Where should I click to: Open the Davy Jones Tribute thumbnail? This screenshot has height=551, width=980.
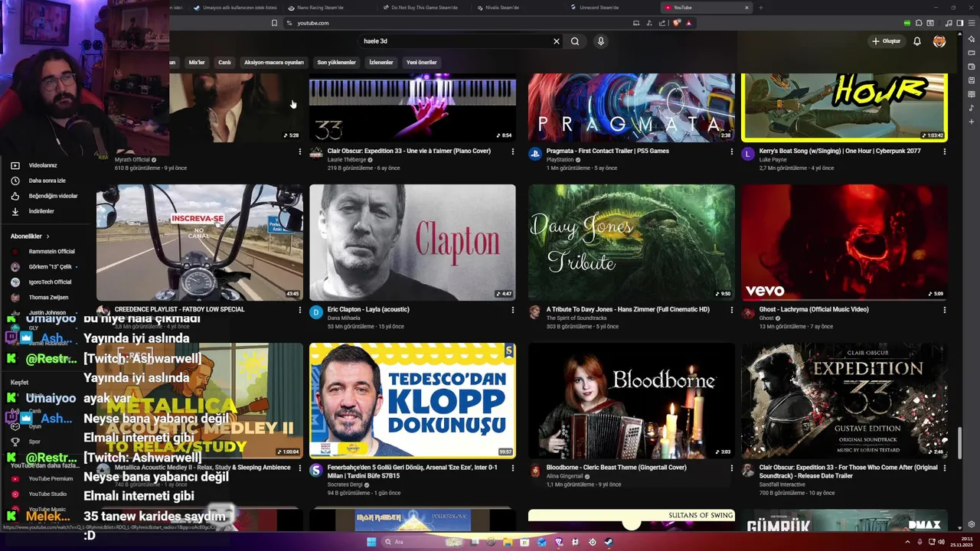pyautogui.click(x=632, y=242)
